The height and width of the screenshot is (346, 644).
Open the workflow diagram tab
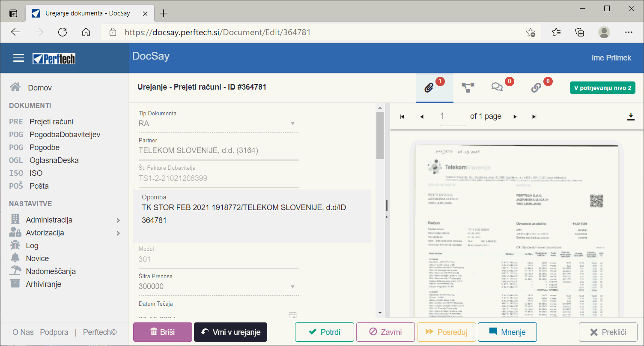[x=468, y=87]
